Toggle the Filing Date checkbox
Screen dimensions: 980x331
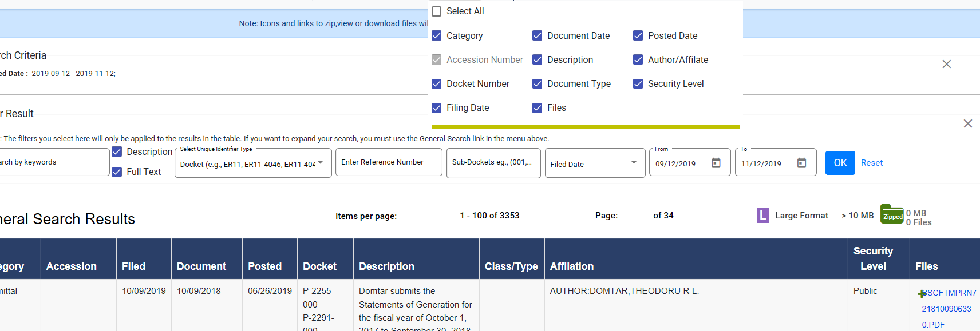437,107
